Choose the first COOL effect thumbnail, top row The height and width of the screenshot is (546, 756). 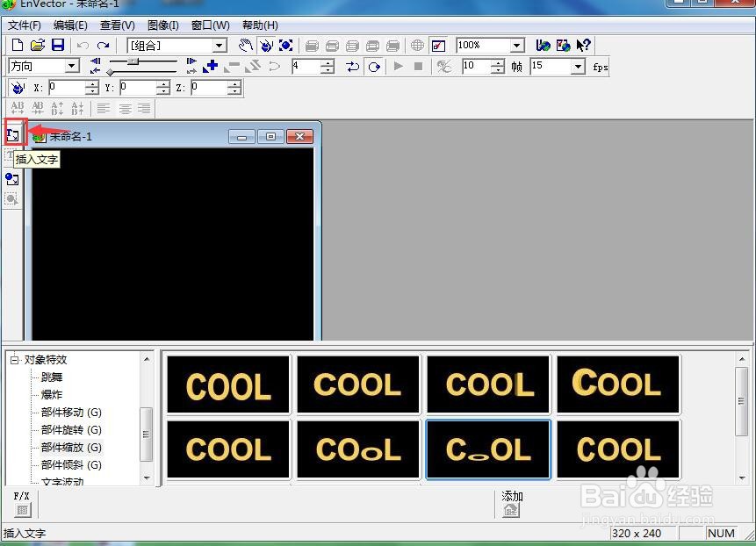(228, 384)
